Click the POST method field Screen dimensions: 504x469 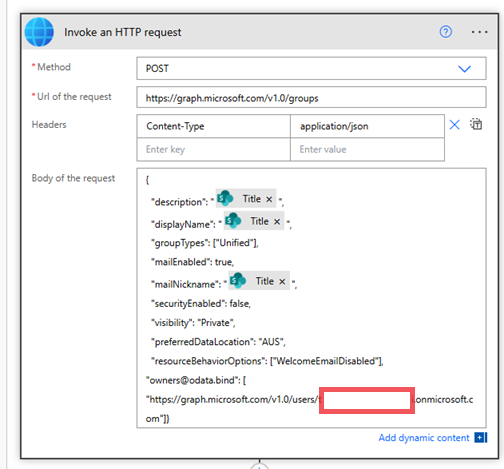point(311,68)
